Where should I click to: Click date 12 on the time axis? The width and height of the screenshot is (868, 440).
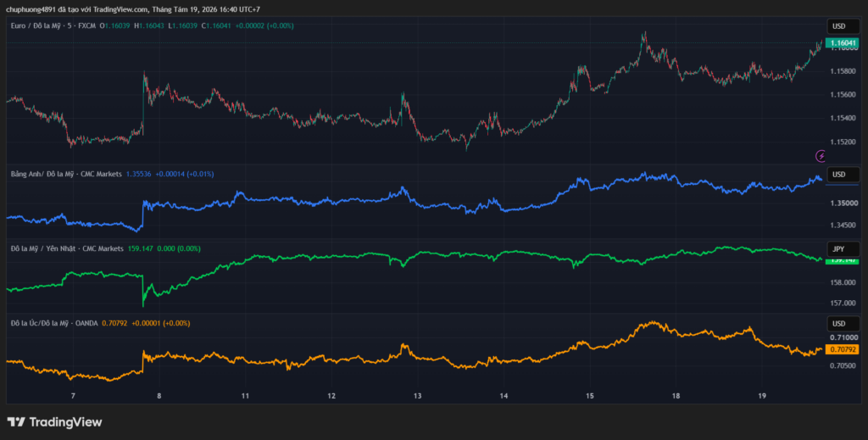tap(331, 396)
